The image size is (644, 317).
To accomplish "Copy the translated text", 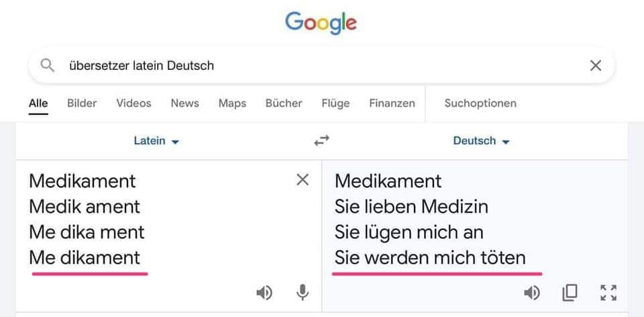I will (570, 292).
